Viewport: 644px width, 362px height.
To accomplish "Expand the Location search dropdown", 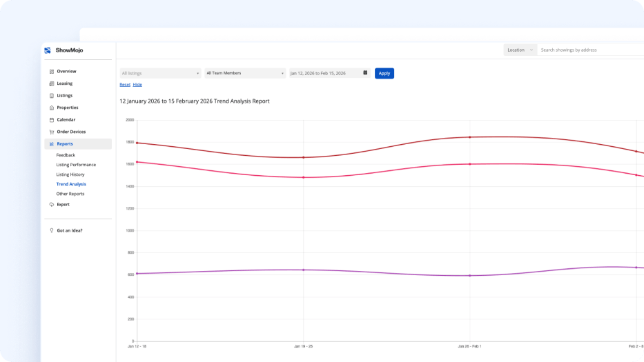I will [x=520, y=50].
